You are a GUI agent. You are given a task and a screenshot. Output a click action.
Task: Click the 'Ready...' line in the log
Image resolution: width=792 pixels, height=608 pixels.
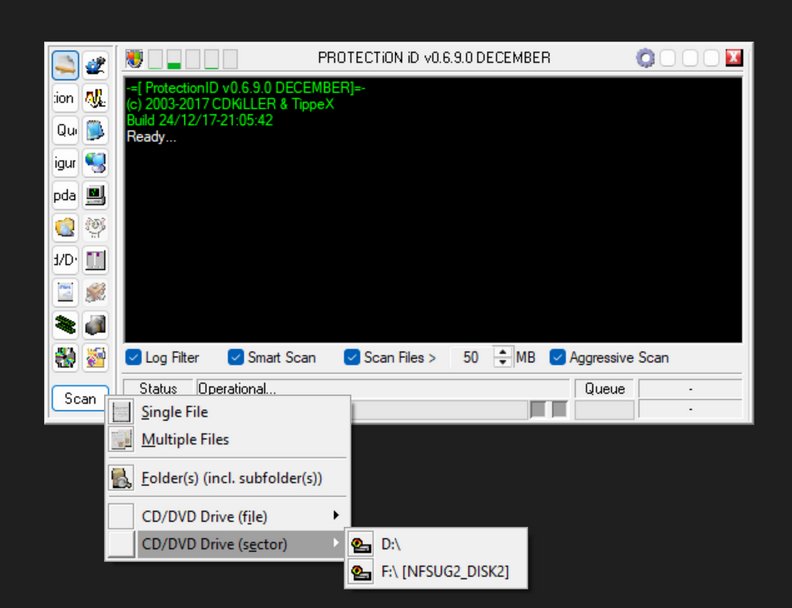[x=152, y=136]
